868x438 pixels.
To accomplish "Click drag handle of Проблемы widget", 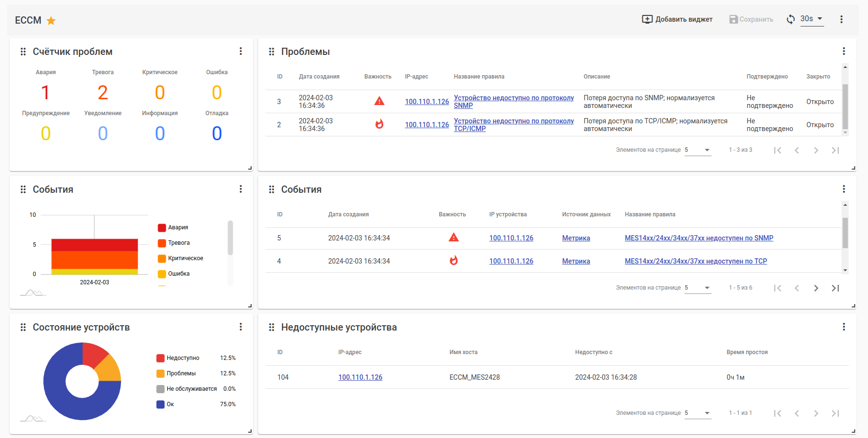I will pyautogui.click(x=271, y=52).
